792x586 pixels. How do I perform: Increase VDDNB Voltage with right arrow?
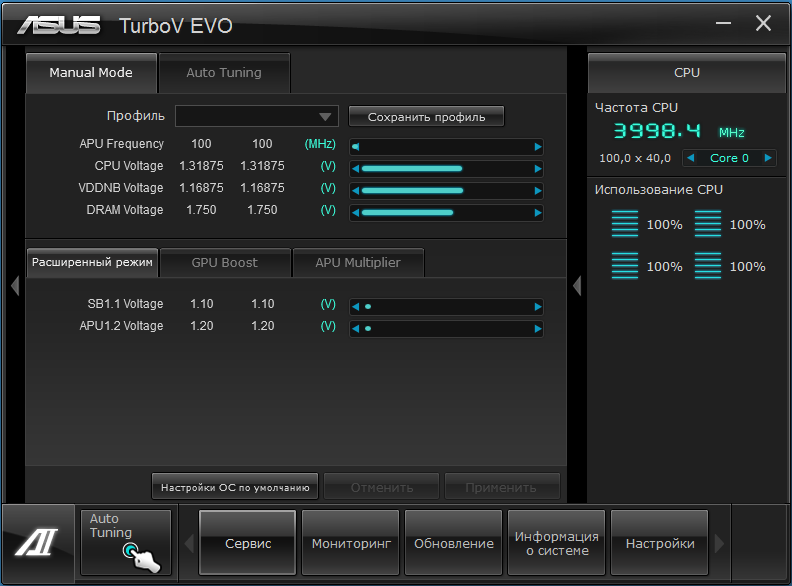coord(538,191)
